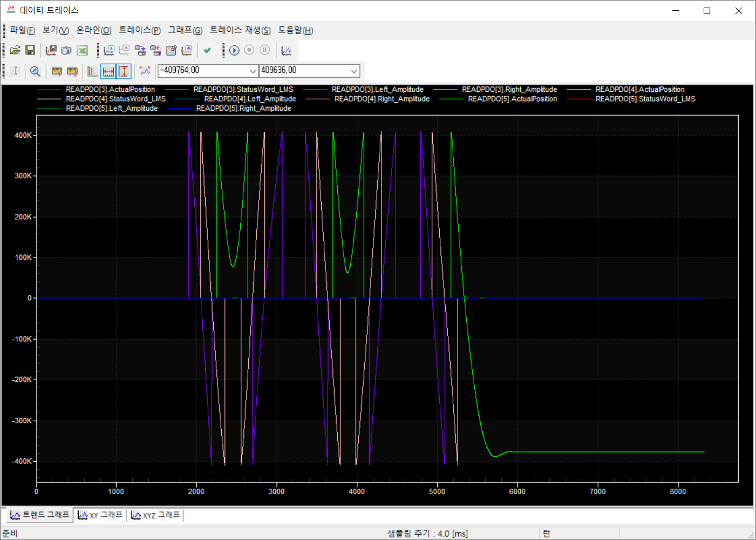756x540 pixels.
Task: Expand the -409764,00 minimum value dropdown
Action: click(x=253, y=71)
